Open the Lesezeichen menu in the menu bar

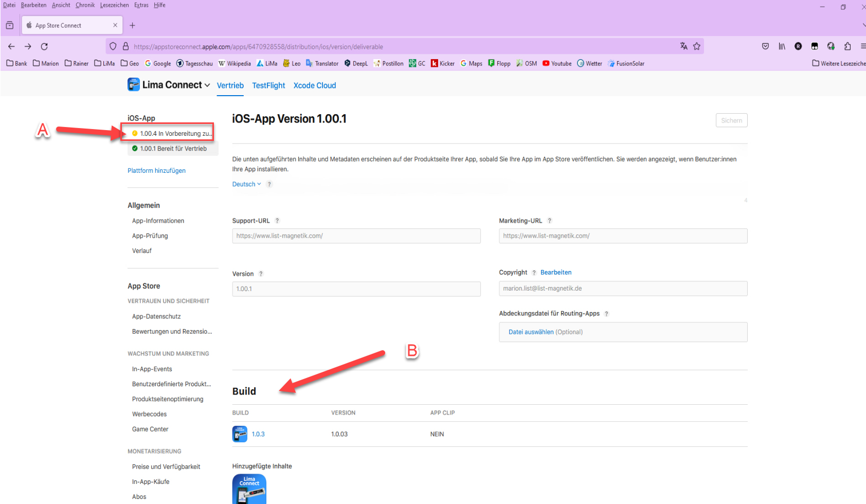tap(114, 5)
